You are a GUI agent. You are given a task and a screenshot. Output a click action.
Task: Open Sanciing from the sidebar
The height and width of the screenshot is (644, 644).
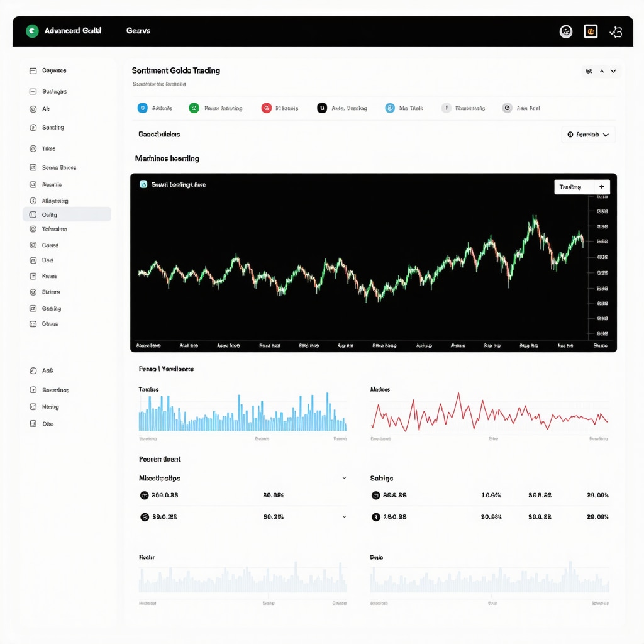(x=53, y=128)
